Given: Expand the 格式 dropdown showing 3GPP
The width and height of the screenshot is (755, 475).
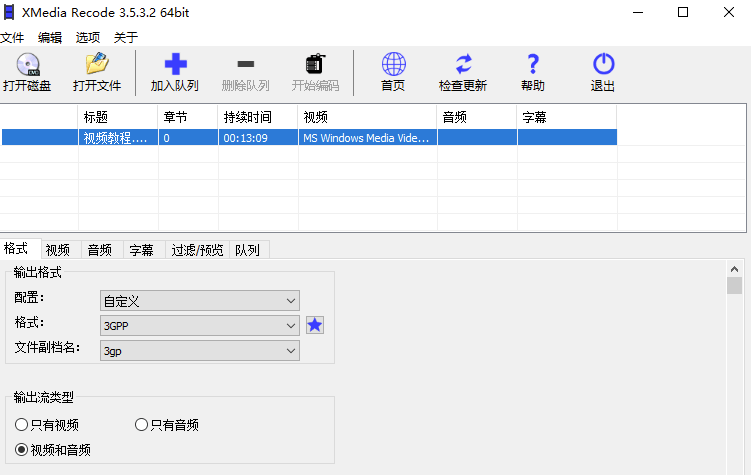Looking at the screenshot, I should click(x=200, y=326).
